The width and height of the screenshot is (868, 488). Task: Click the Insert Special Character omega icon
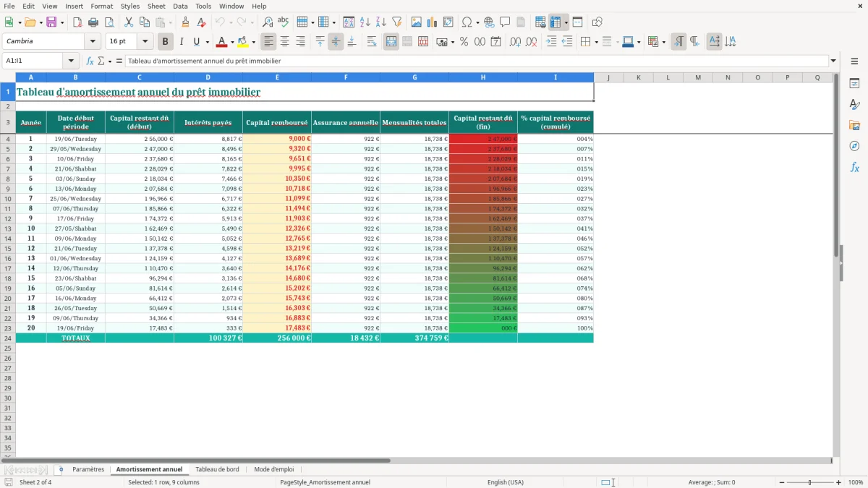pyautogui.click(x=467, y=22)
